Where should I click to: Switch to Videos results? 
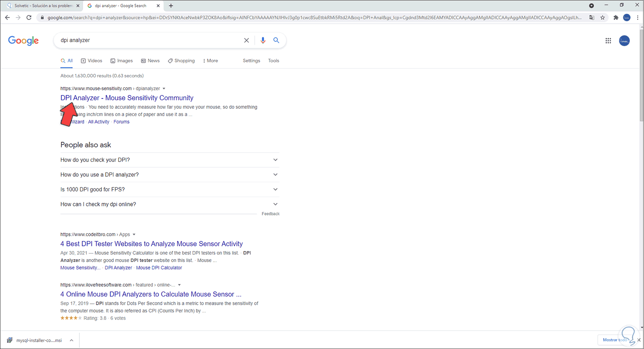pos(91,61)
